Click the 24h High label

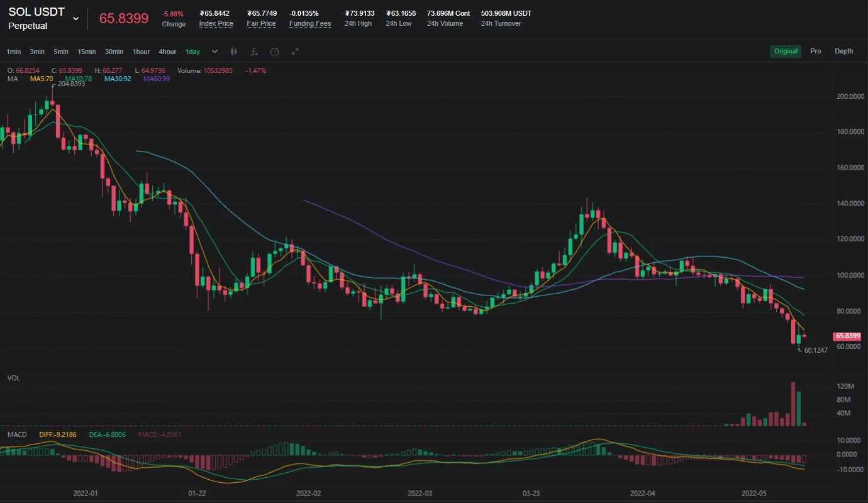359,24
